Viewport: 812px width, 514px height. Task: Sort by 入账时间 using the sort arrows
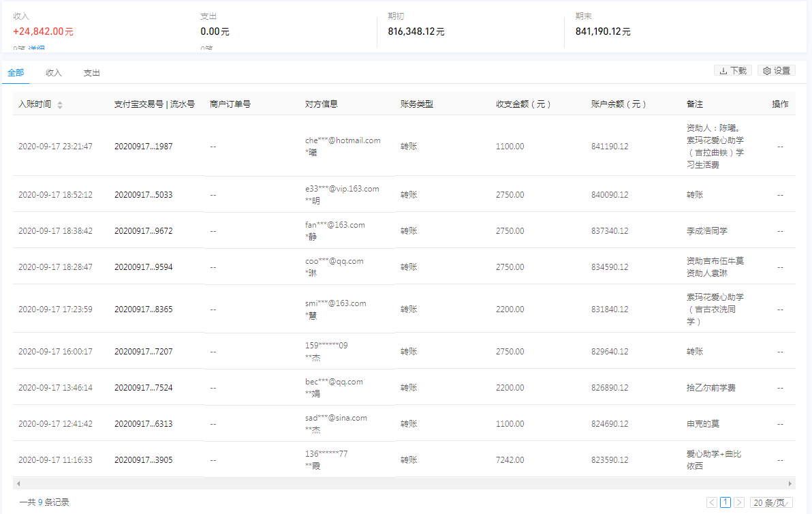pos(60,105)
